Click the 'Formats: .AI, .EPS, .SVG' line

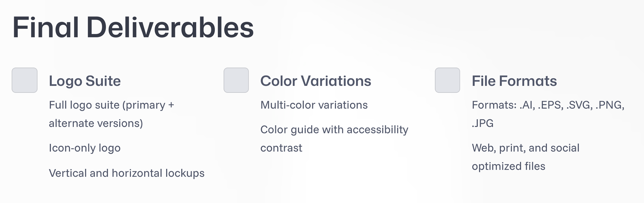[x=548, y=105]
